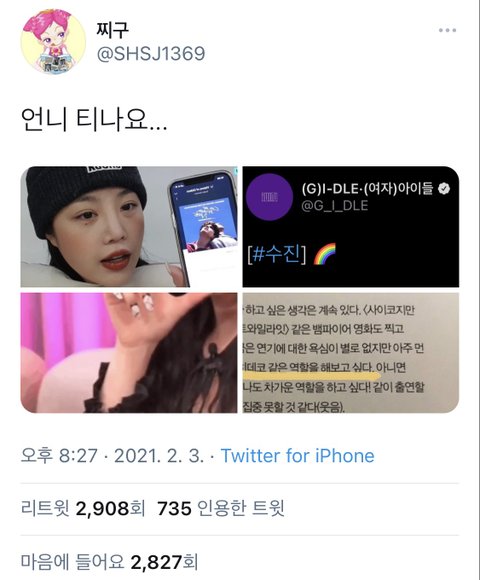Open the top-right (G)I-DLE tweet image
Viewport: 480px width, 580px height.
click(351, 227)
